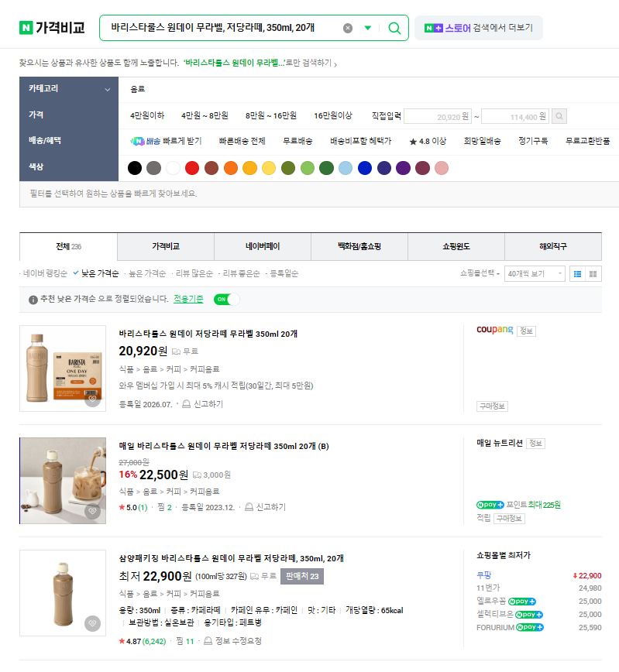Select the pink color swatch
Image resolution: width=619 pixels, height=672 pixels.
click(442, 168)
